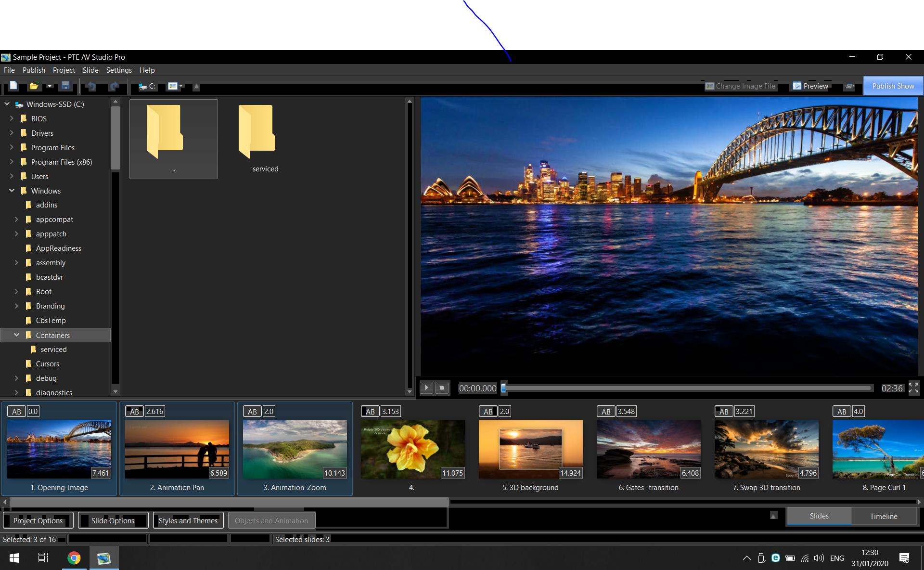Toggle AB transition on slide 4
This screenshot has width=924, height=570.
370,412
